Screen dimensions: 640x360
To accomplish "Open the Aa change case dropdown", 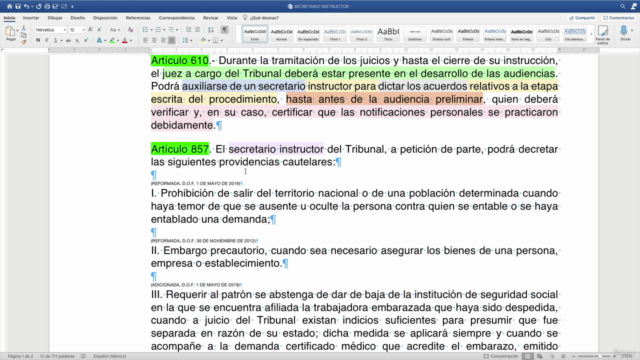I will (x=115, y=30).
